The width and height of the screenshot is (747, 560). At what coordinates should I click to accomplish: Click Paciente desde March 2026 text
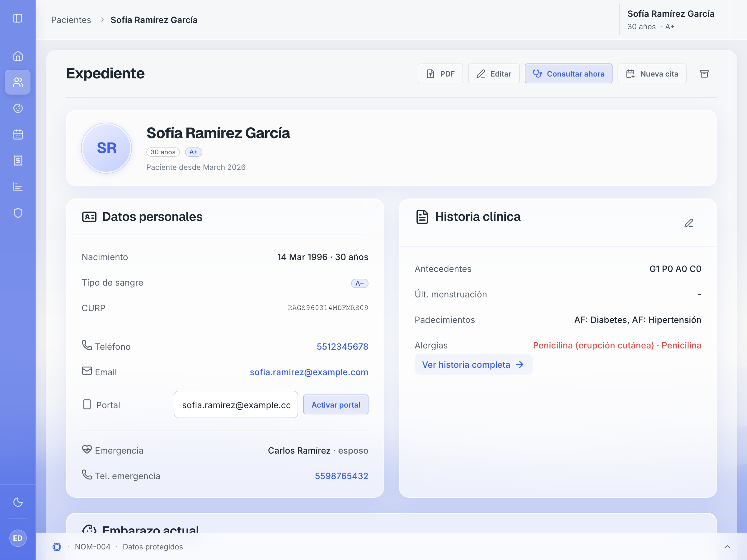(196, 167)
